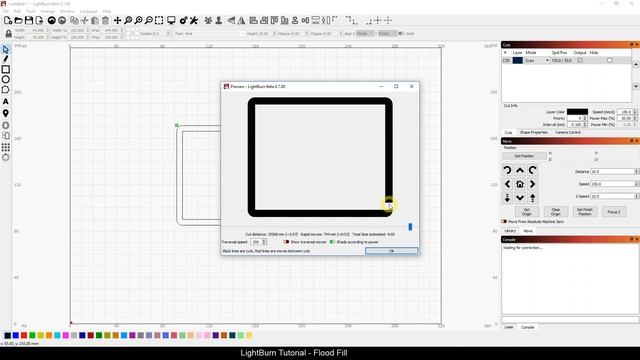640x360 pixels.
Task: Select the Draw Lines pencil tool
Action: (x=6, y=59)
